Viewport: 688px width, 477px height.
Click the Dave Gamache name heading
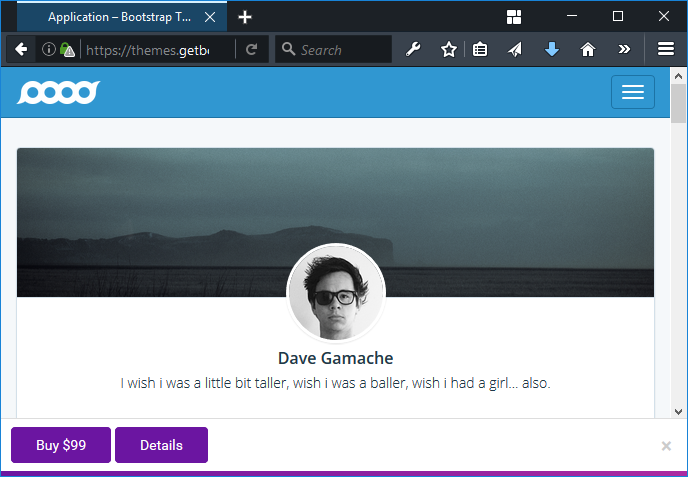pyautogui.click(x=335, y=358)
